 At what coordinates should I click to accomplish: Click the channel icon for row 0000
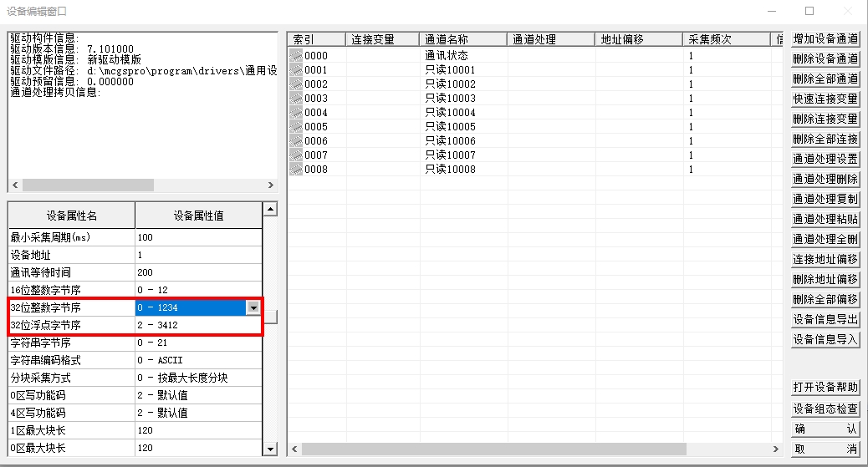(296, 56)
